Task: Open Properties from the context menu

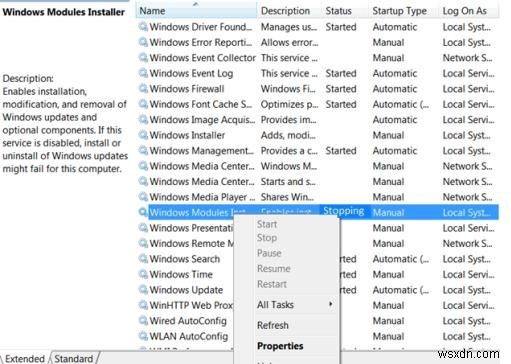Action: point(280,346)
